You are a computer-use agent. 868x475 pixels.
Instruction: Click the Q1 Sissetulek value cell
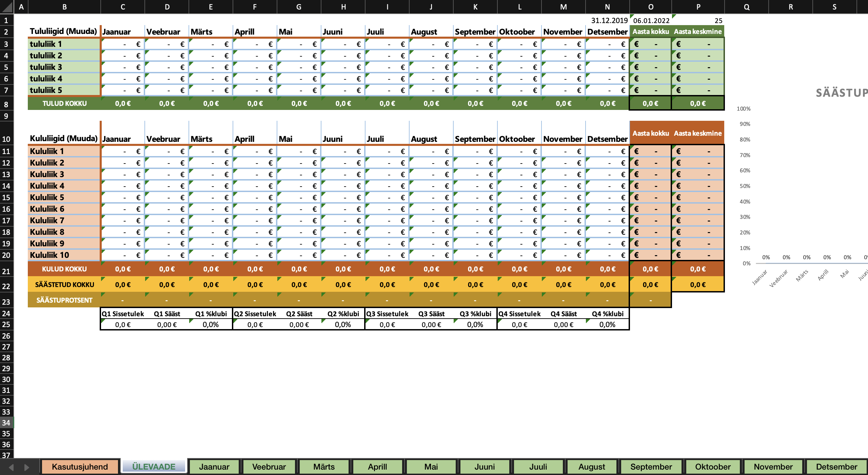click(x=123, y=325)
